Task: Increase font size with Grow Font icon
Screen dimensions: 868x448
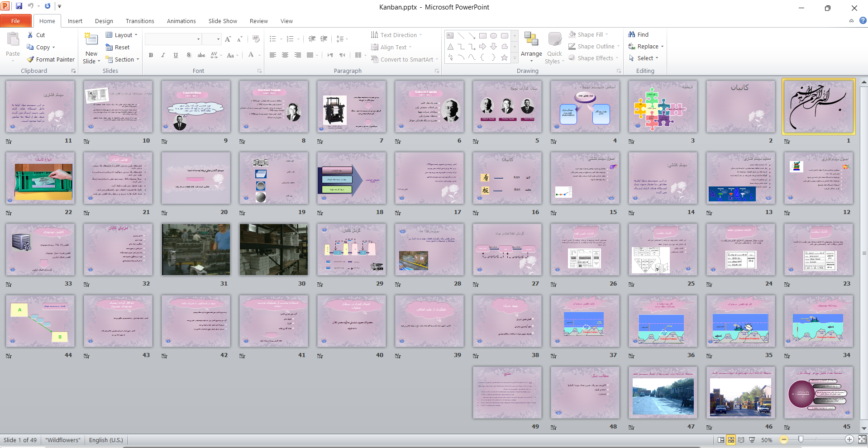Action: [228, 39]
